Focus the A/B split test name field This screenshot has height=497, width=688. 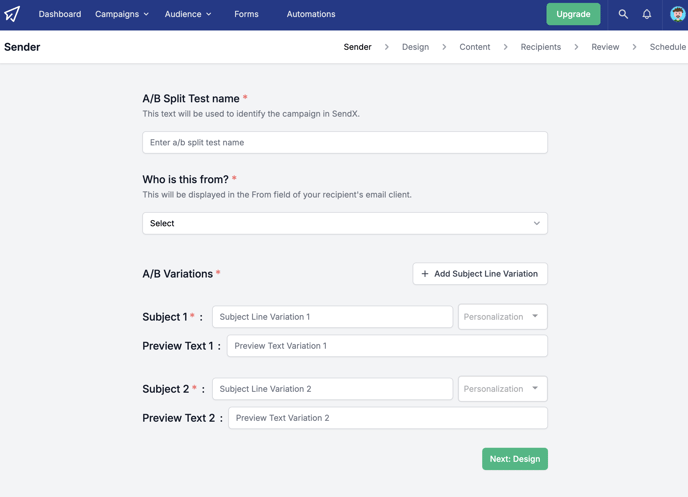[345, 143]
